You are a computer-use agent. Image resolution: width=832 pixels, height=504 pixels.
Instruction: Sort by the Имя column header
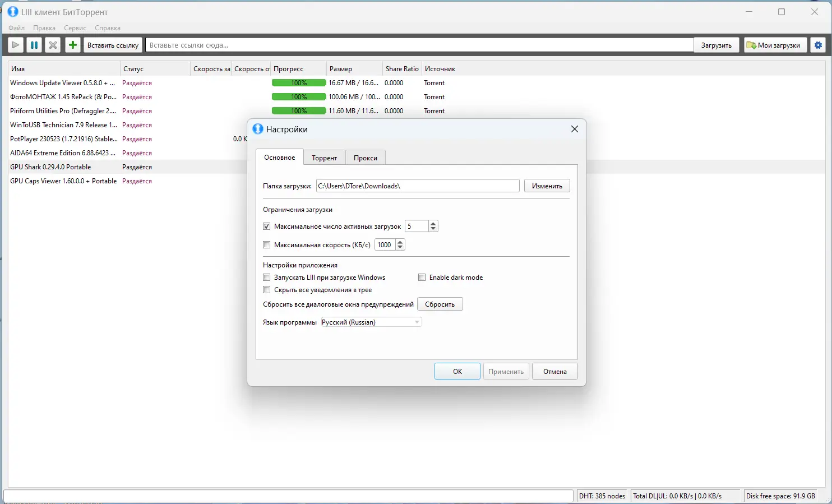(x=64, y=69)
